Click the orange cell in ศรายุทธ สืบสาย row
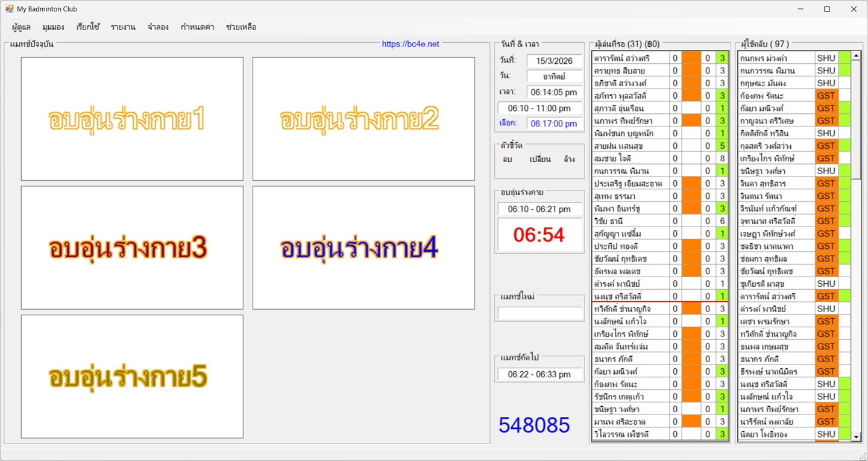 point(691,71)
